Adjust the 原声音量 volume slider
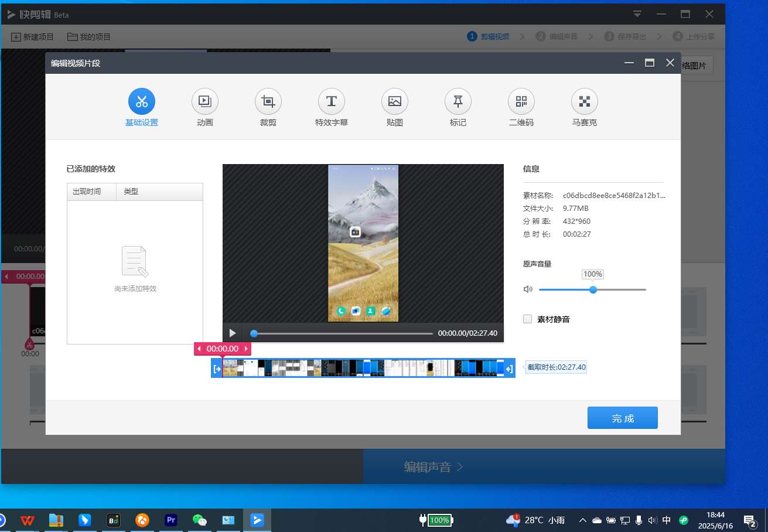This screenshot has width=768, height=532. point(592,289)
